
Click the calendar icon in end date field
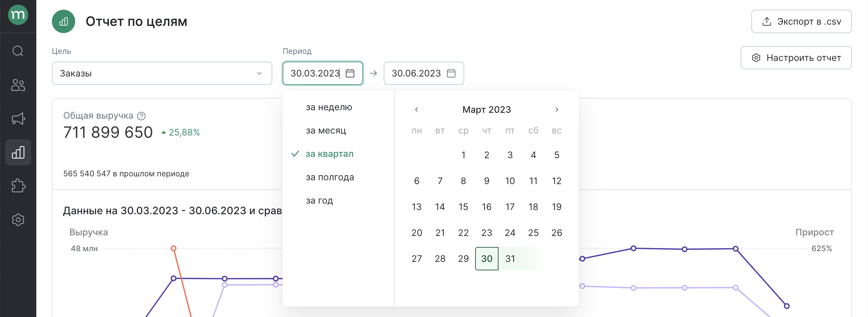451,73
